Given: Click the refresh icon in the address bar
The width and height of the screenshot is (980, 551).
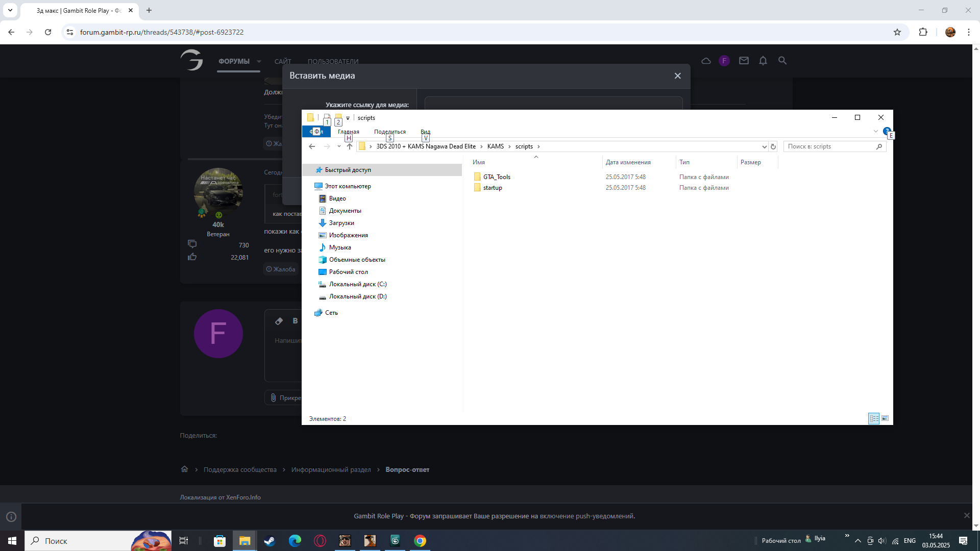Looking at the screenshot, I should [x=773, y=146].
